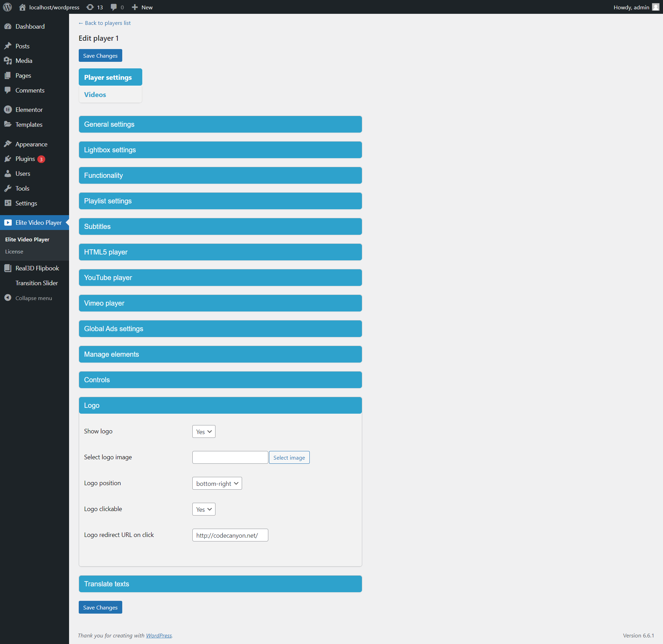The height and width of the screenshot is (644, 663).
Task: Open the Logo clickable dropdown
Action: point(204,509)
